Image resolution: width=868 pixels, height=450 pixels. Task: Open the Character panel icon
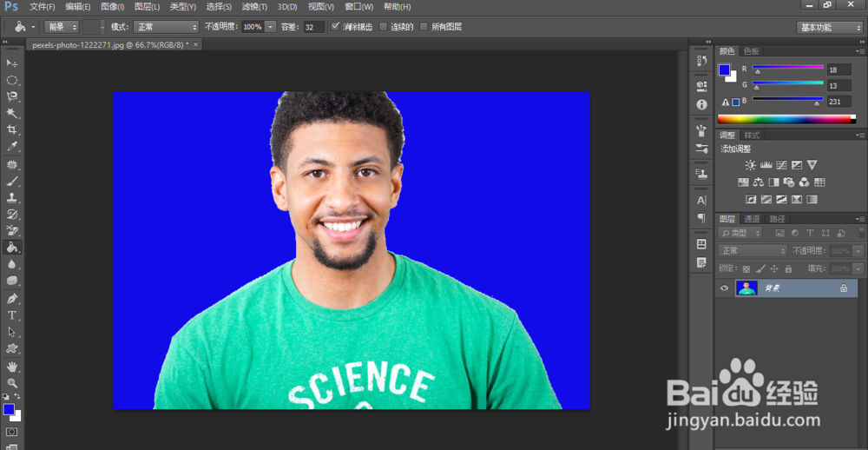(x=701, y=201)
